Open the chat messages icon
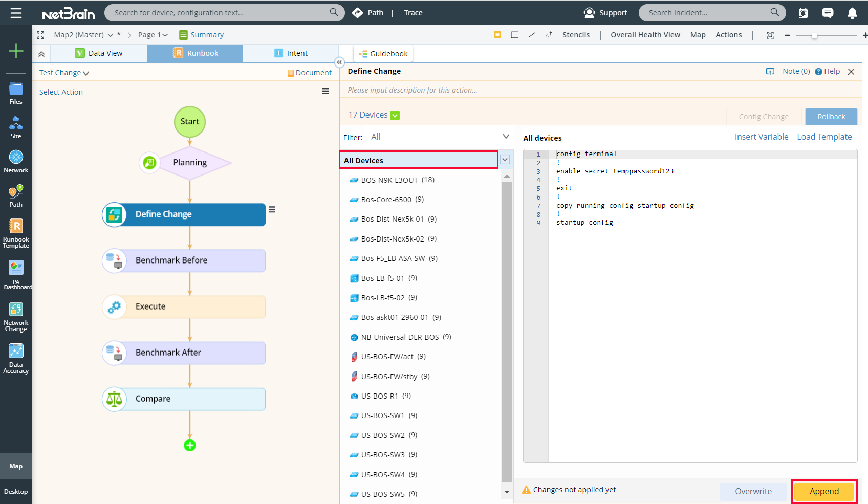The image size is (868, 504). coord(828,13)
